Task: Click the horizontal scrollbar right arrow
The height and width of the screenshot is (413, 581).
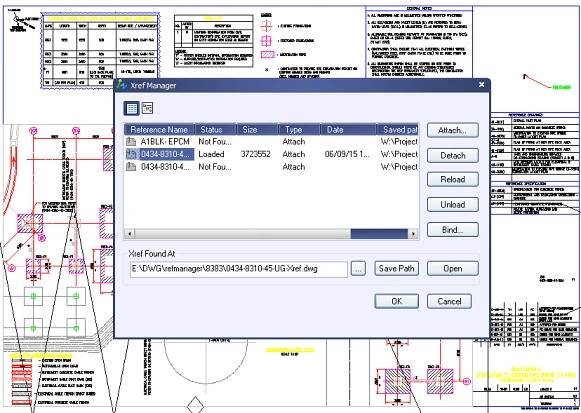Action: pos(413,234)
